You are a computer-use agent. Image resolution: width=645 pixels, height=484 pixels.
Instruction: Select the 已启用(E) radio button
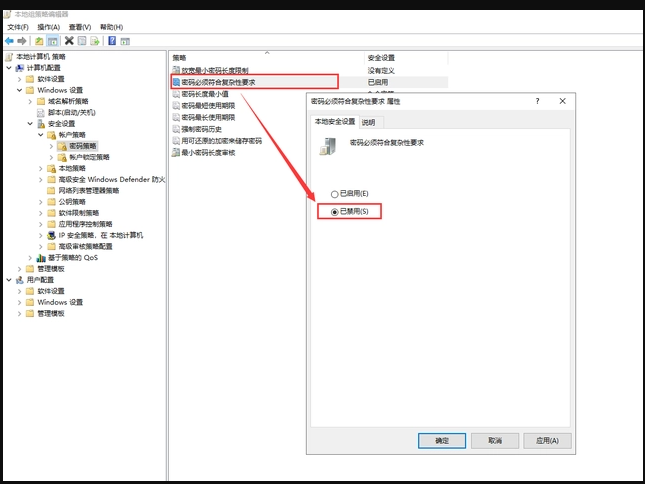(334, 193)
